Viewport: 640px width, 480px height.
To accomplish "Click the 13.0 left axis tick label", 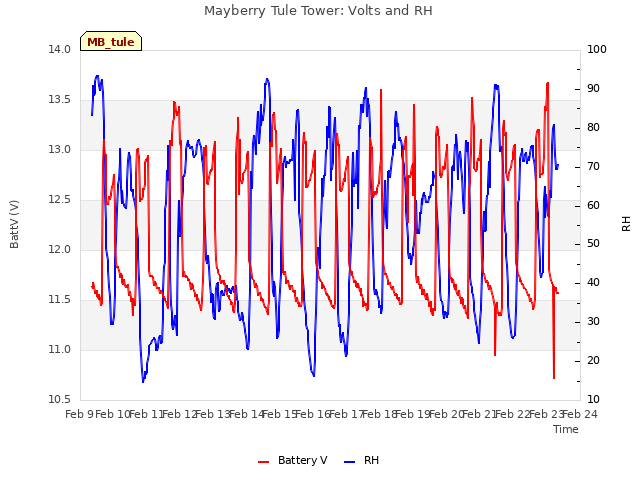I will click(60, 149).
